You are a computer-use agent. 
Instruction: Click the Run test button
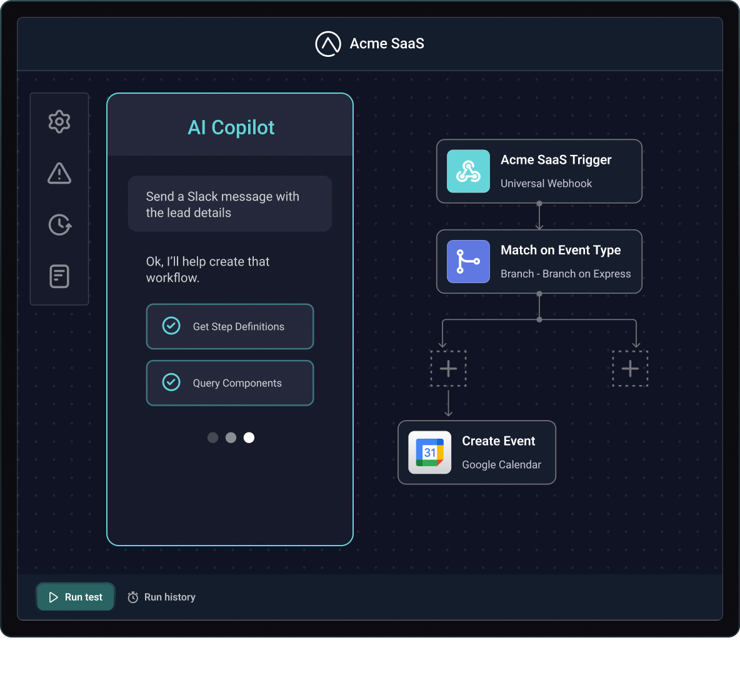click(76, 597)
